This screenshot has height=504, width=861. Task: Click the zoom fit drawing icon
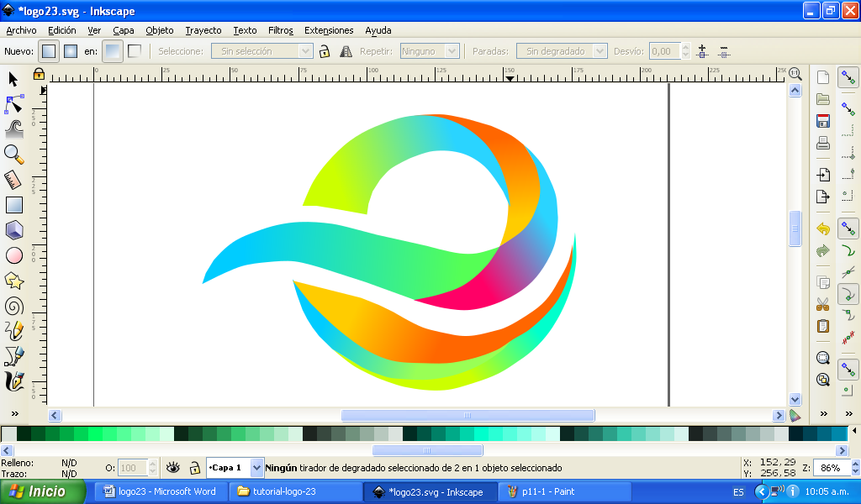(x=822, y=380)
